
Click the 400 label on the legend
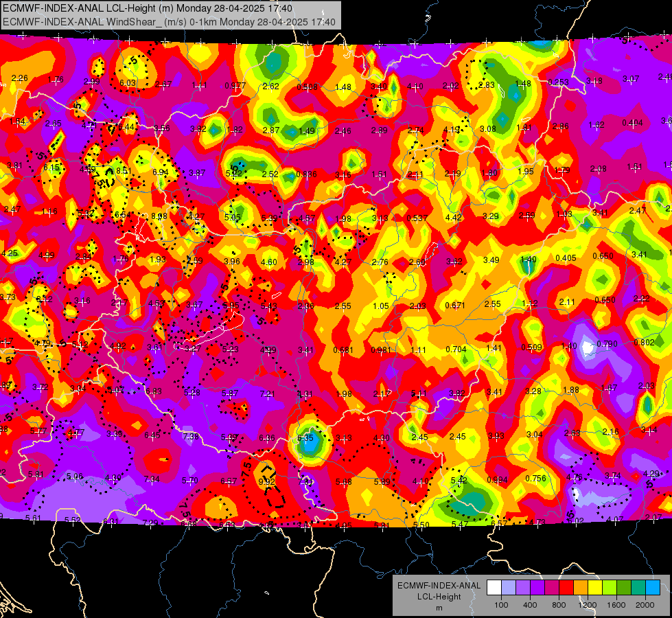coord(530,605)
